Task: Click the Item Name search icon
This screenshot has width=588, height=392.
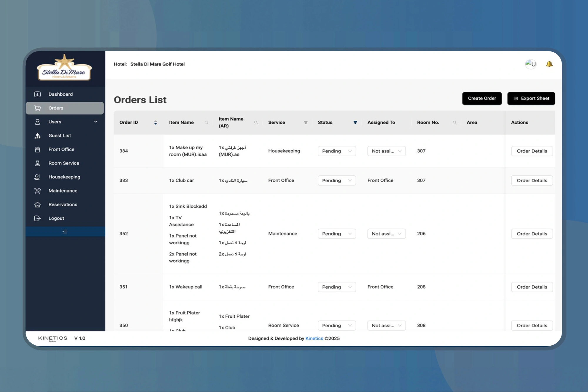Action: click(x=206, y=123)
